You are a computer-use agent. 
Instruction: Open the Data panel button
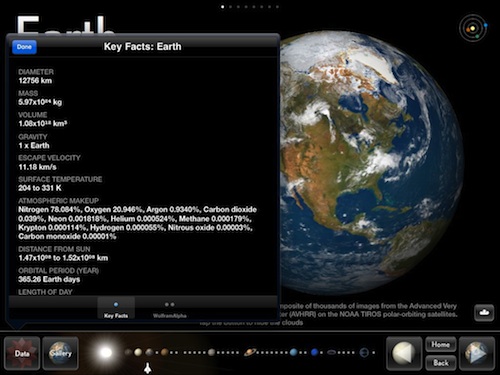(22, 353)
